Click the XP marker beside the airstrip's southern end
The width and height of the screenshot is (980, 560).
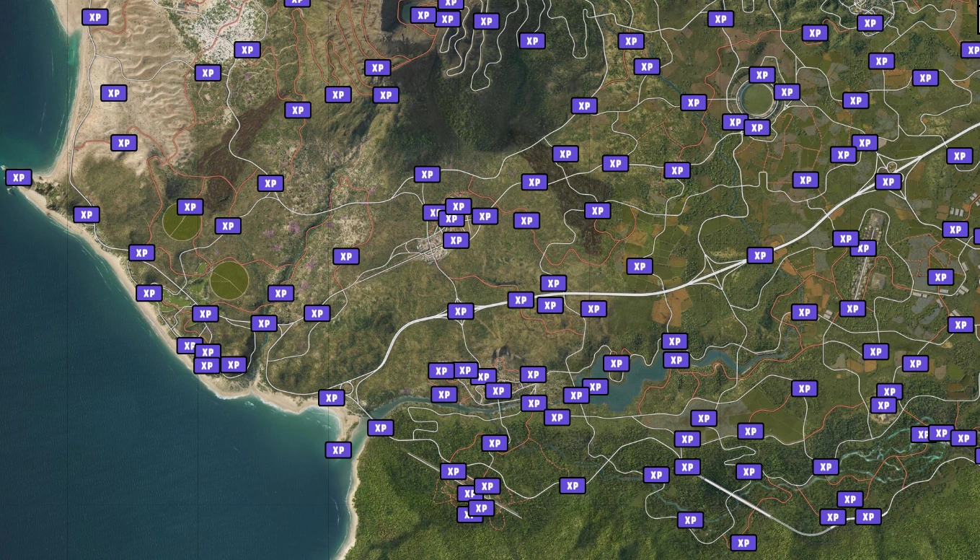(852, 309)
